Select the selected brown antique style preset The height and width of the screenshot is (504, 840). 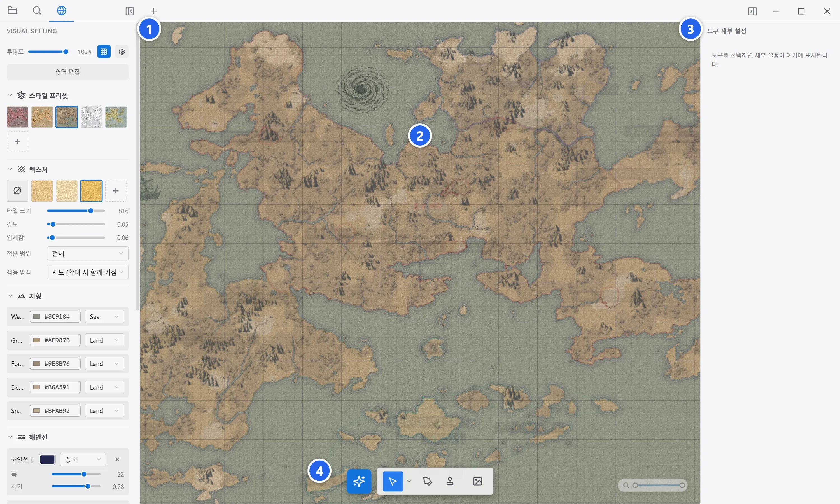click(67, 117)
